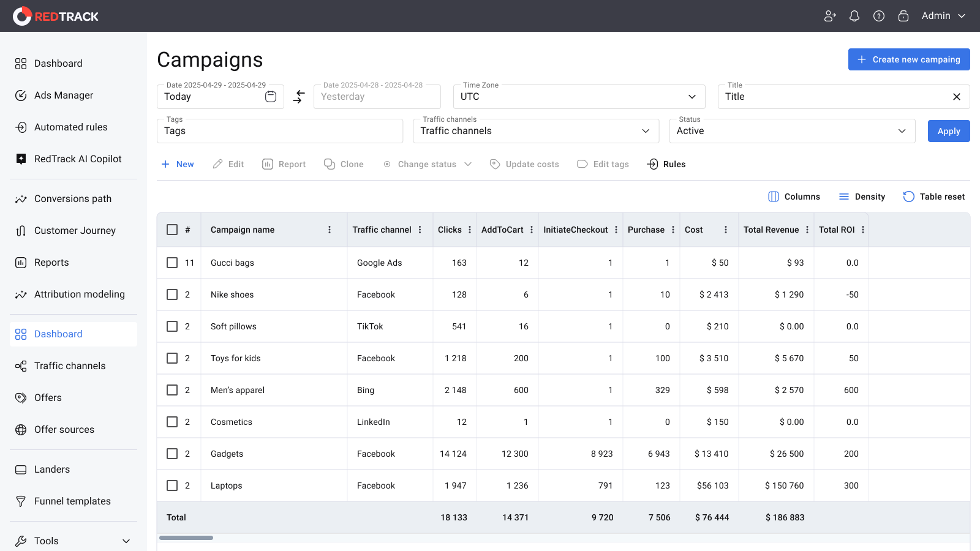Click the Table reset icon
The height and width of the screenshot is (551, 980).
coord(909,197)
